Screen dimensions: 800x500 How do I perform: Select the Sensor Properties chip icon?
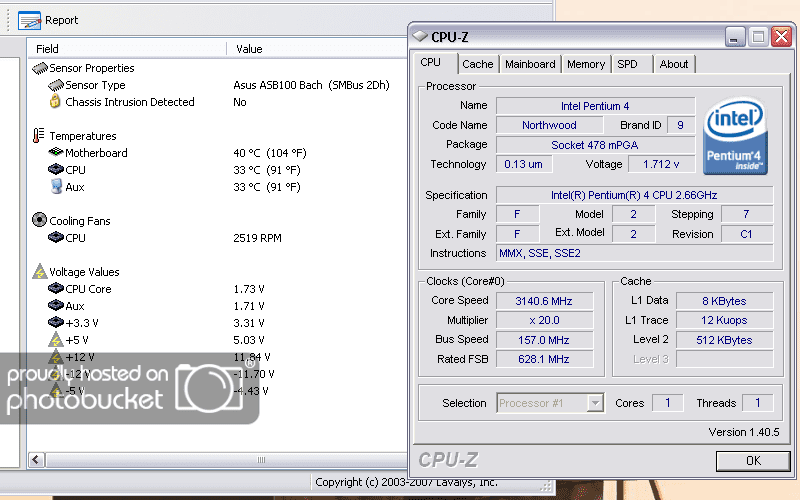pos(40,68)
